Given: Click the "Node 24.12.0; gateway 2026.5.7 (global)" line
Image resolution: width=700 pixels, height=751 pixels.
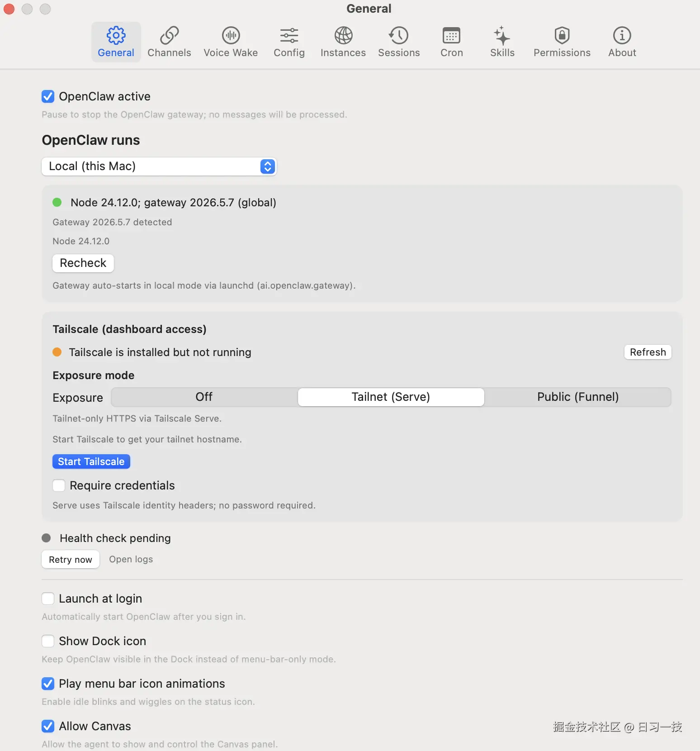Looking at the screenshot, I should (x=174, y=203).
